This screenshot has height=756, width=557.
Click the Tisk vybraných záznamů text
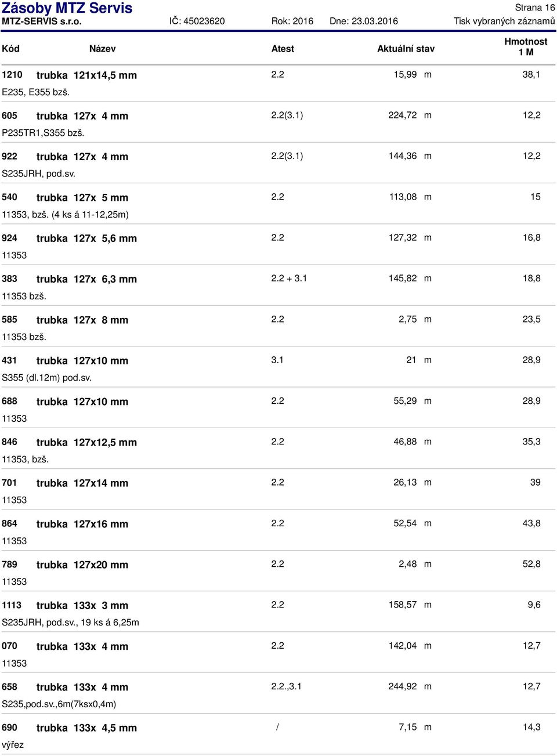pyautogui.click(x=504, y=21)
